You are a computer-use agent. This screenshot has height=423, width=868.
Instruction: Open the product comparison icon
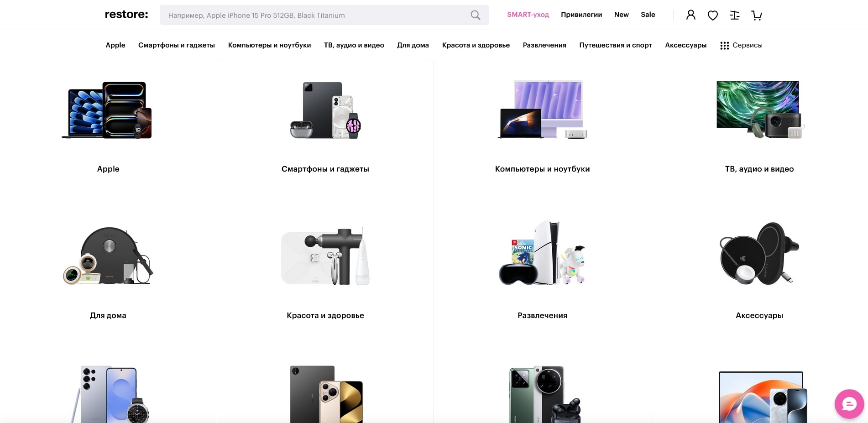tap(734, 16)
